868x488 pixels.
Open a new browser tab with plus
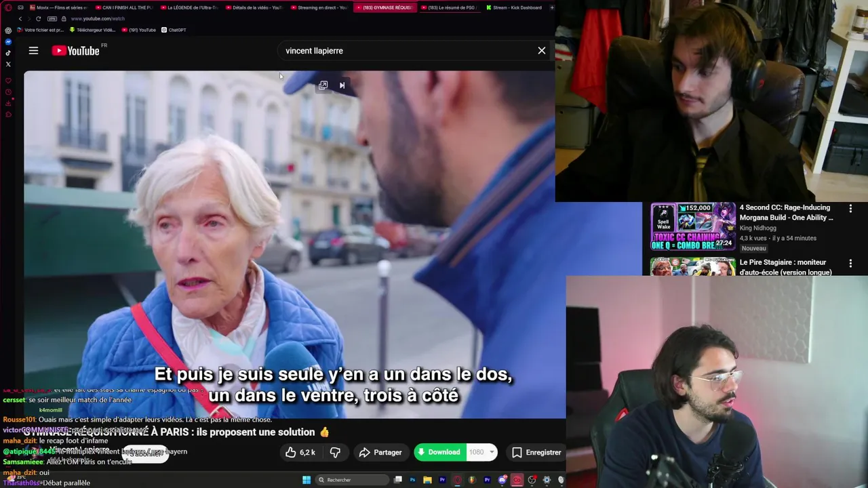pos(552,7)
